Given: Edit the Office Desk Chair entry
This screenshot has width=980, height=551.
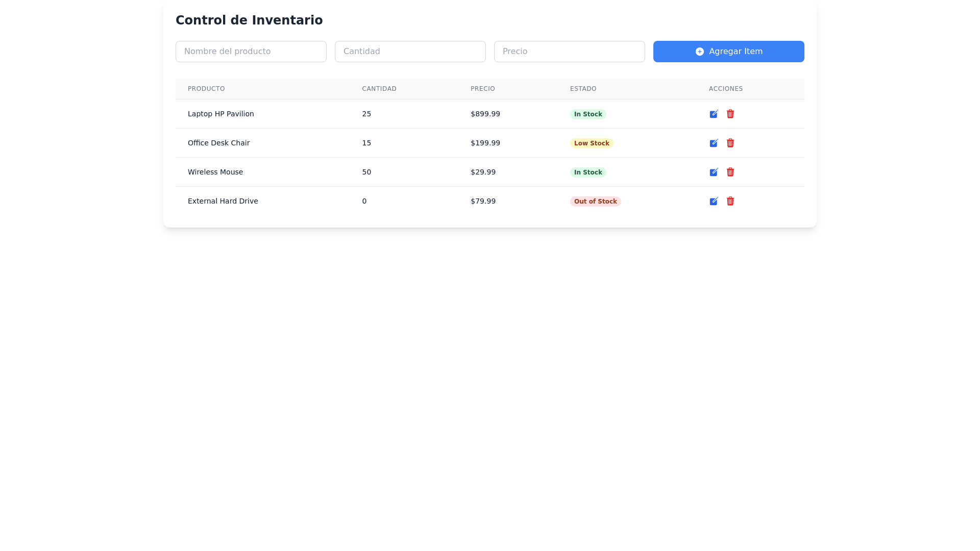Looking at the screenshot, I should click(714, 143).
